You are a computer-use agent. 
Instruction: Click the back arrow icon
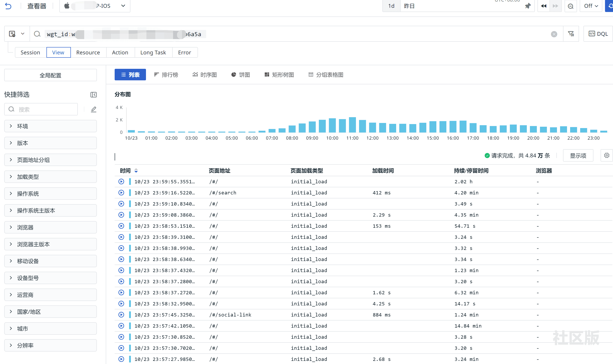coord(8,6)
